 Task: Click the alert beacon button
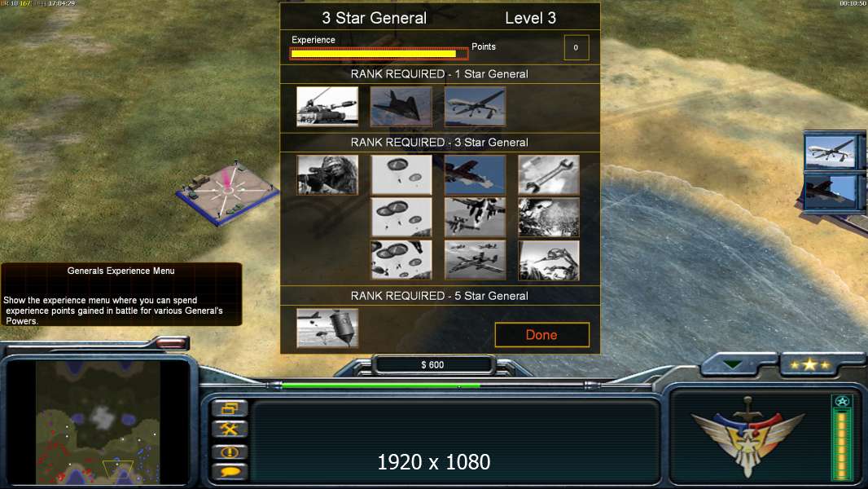(x=230, y=452)
